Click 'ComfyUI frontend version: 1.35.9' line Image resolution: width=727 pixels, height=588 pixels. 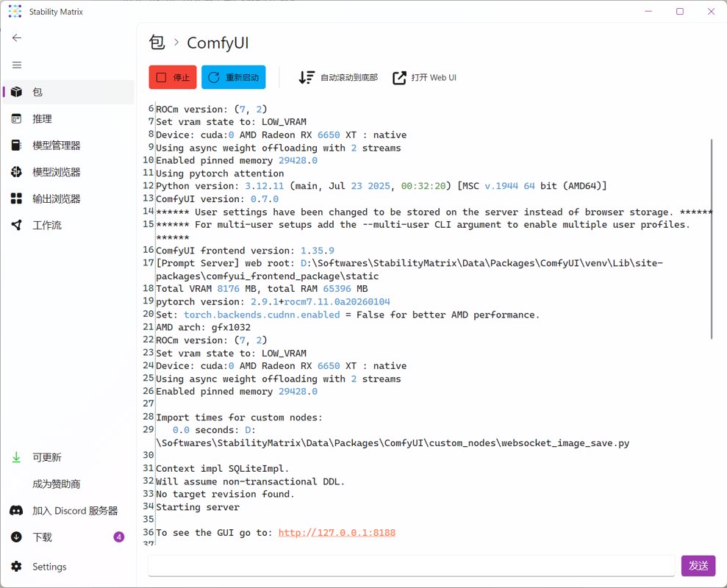(245, 251)
